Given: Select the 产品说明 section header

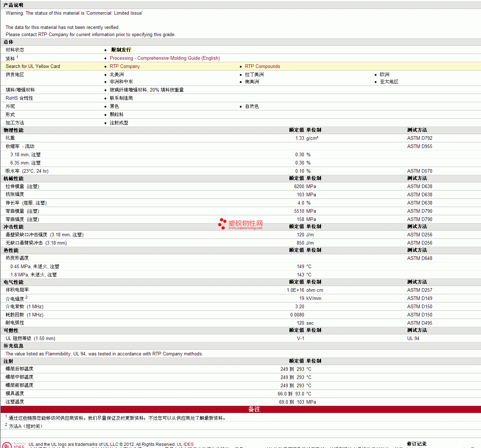Looking at the screenshot, I should coord(13,5).
